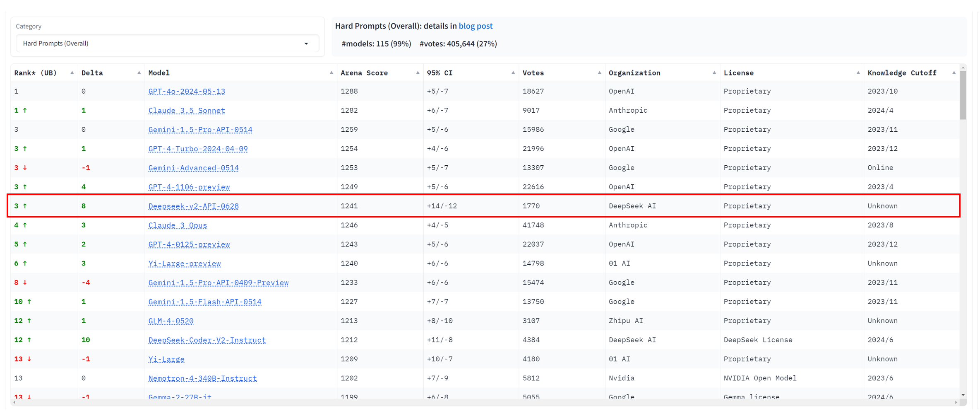Image resolution: width=980 pixels, height=418 pixels.
Task: Click License column sort arrow
Action: tap(858, 73)
